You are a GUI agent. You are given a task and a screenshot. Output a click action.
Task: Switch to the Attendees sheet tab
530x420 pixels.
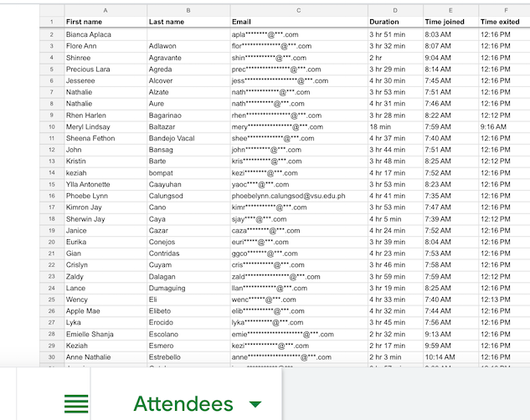pyautogui.click(x=183, y=404)
